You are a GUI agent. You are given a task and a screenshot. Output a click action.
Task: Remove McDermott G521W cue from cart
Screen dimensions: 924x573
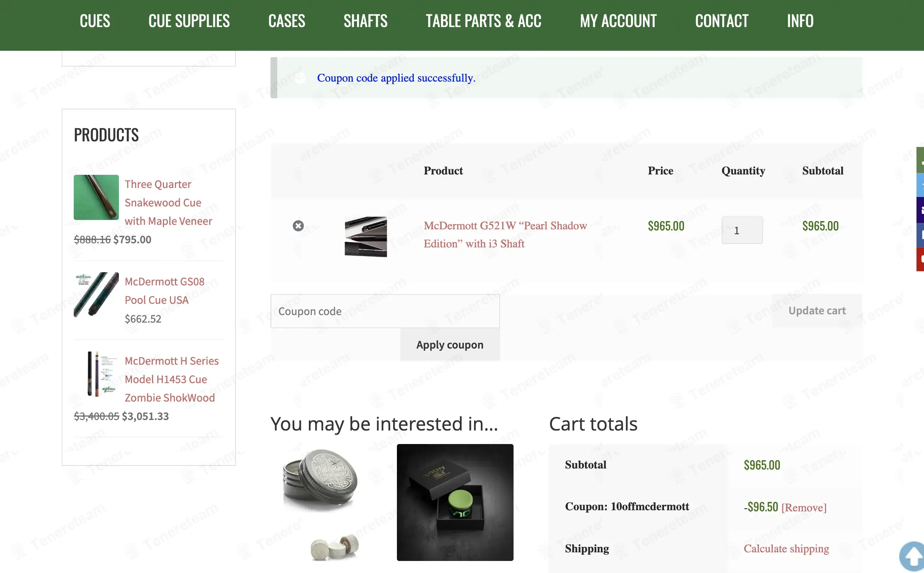[298, 226]
